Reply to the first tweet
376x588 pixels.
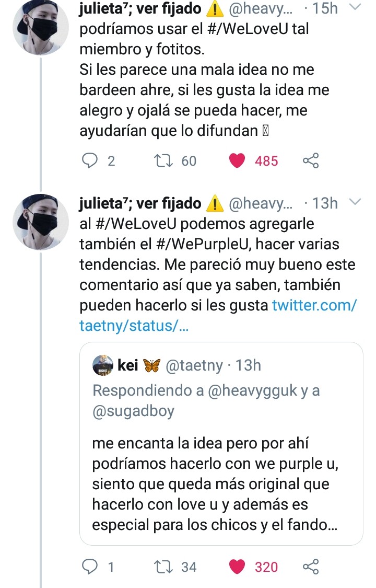tap(90, 161)
